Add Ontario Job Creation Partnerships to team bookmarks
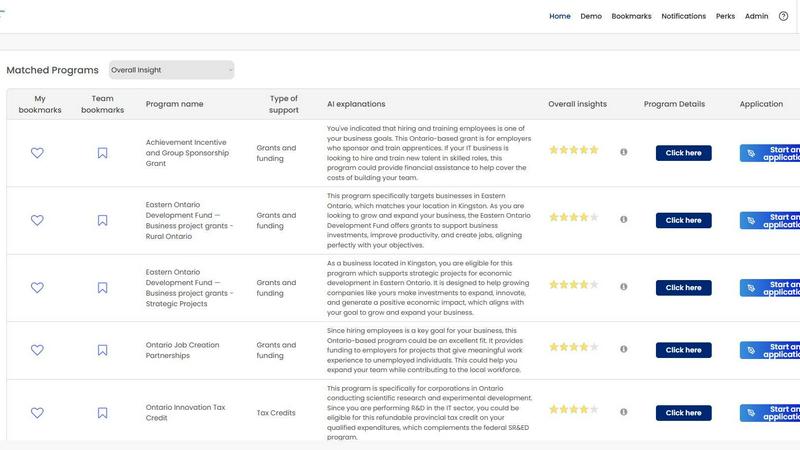This screenshot has width=800, height=450. [x=102, y=350]
